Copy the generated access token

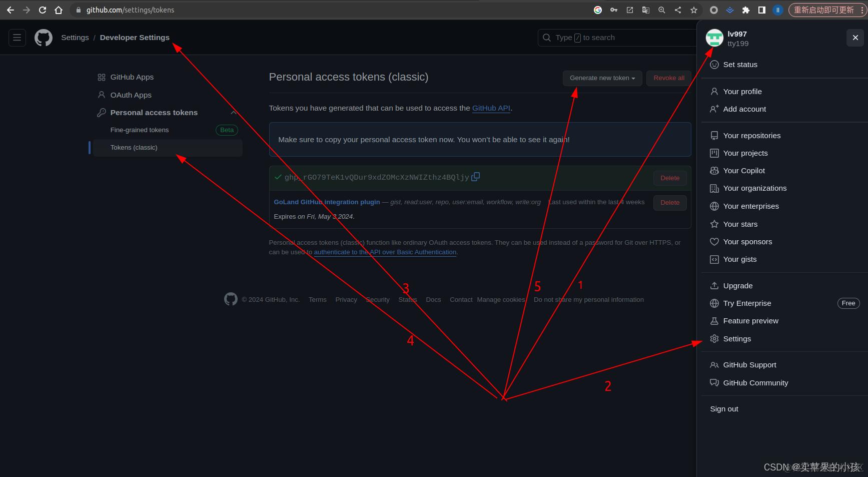click(475, 177)
